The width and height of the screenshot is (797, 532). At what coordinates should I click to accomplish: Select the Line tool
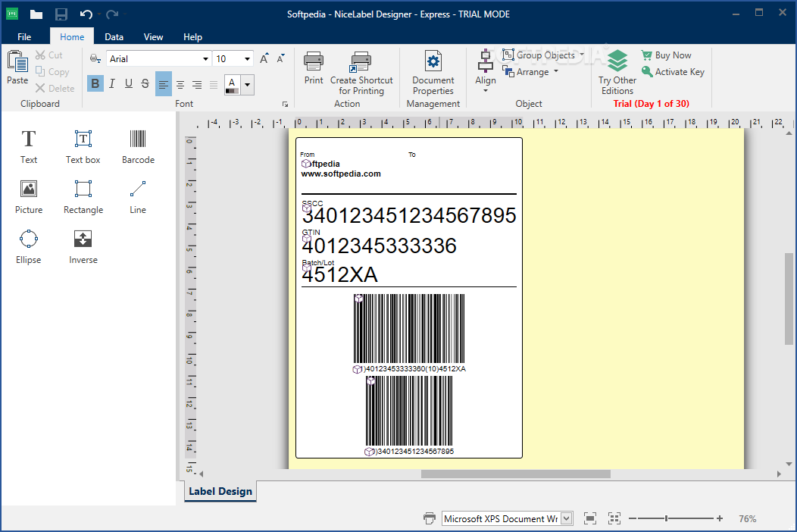coord(138,197)
